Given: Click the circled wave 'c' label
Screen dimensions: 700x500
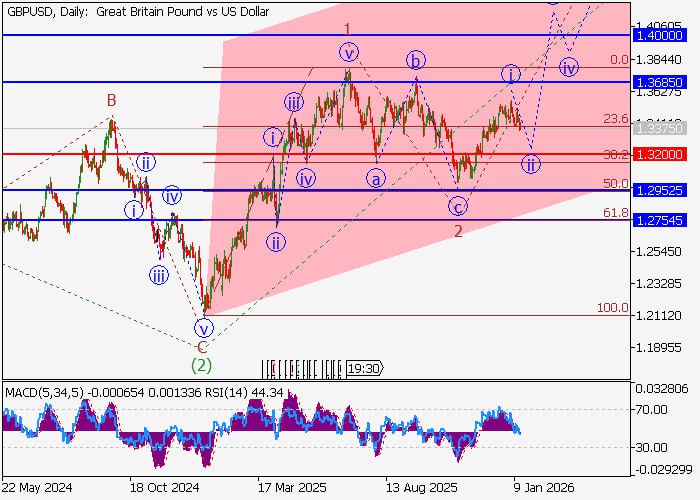Looking at the screenshot, I should 457,207.
